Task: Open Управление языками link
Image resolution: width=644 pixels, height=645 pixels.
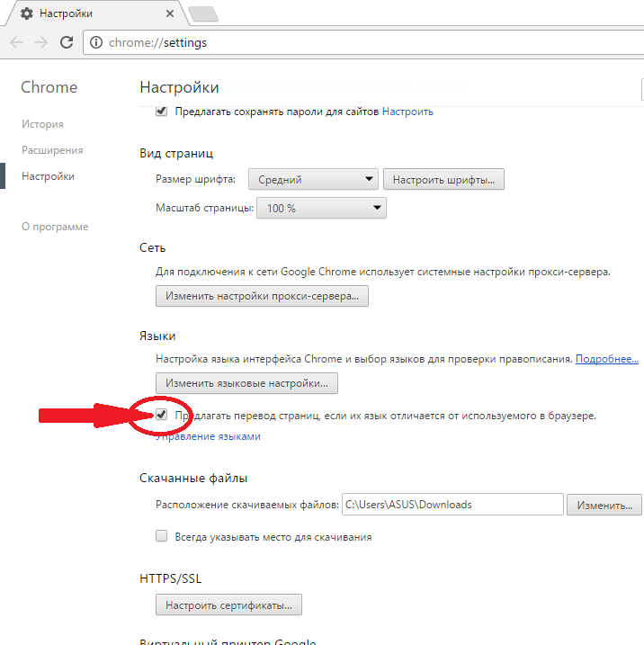Action: point(208,436)
